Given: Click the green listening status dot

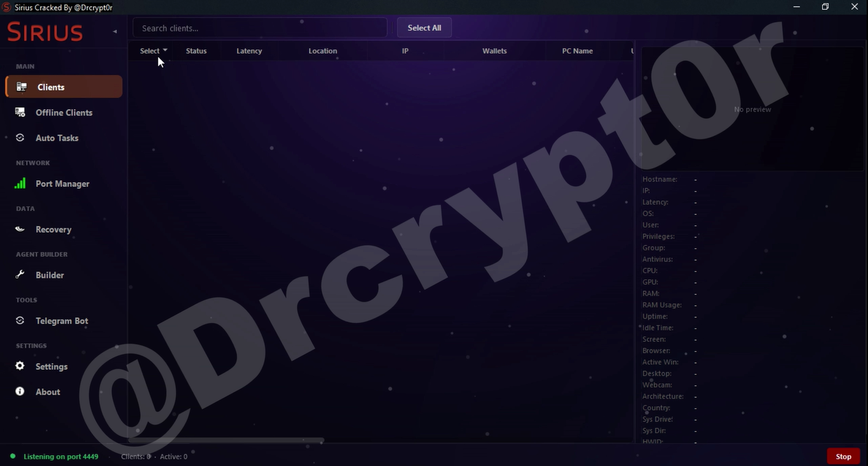Looking at the screenshot, I should tap(13, 456).
